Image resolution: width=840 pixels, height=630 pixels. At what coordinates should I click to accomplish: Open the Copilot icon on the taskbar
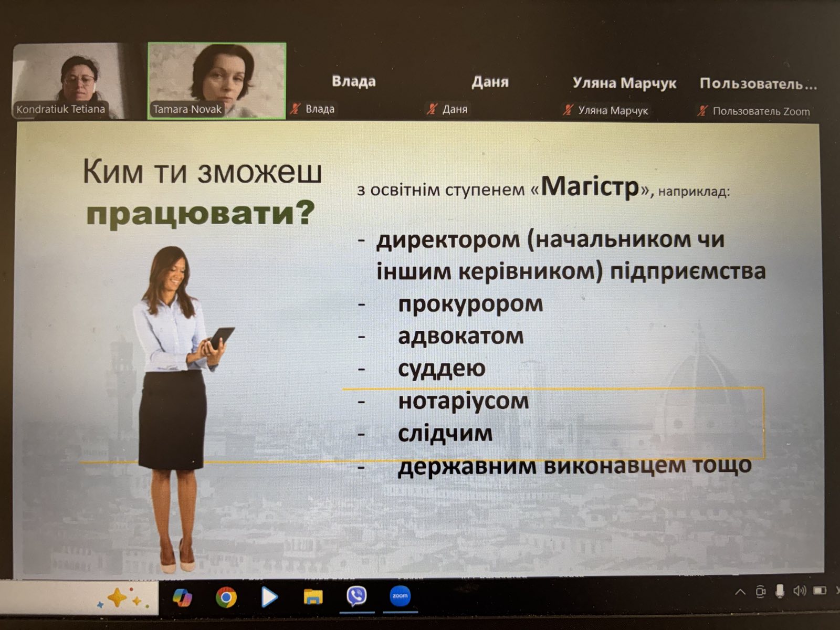coord(182,597)
